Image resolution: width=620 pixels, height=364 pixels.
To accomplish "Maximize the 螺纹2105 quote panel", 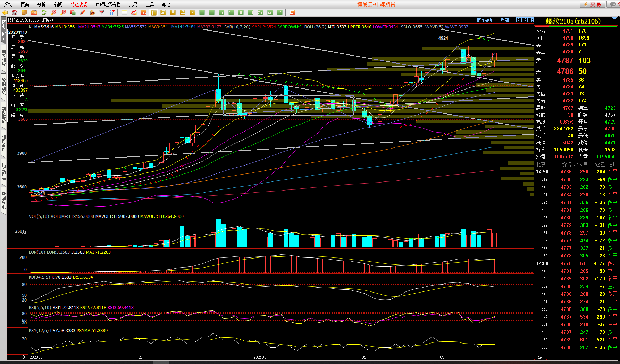I will (x=614, y=20).
